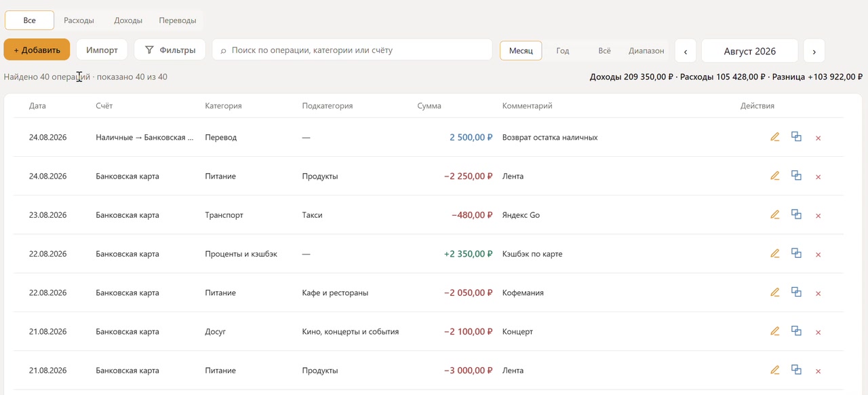Screen dimensions: 868x395
Task: Click the Такси subcategory cell
Action: pos(313,215)
